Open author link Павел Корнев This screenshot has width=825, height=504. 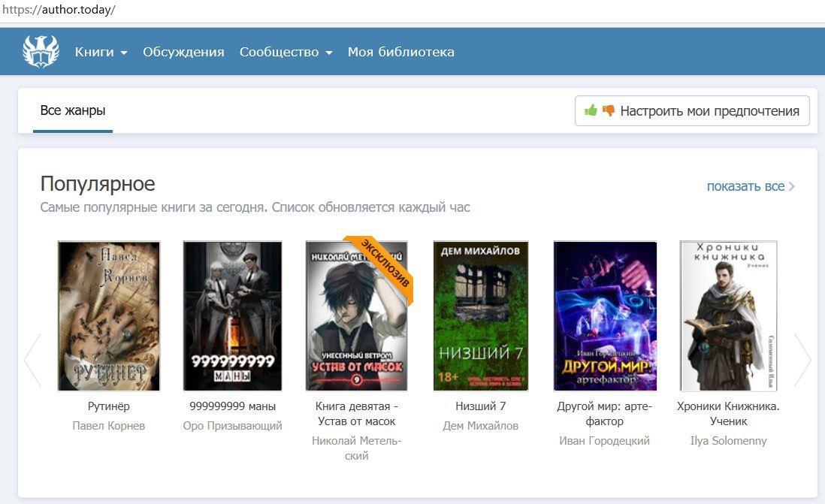pos(109,426)
